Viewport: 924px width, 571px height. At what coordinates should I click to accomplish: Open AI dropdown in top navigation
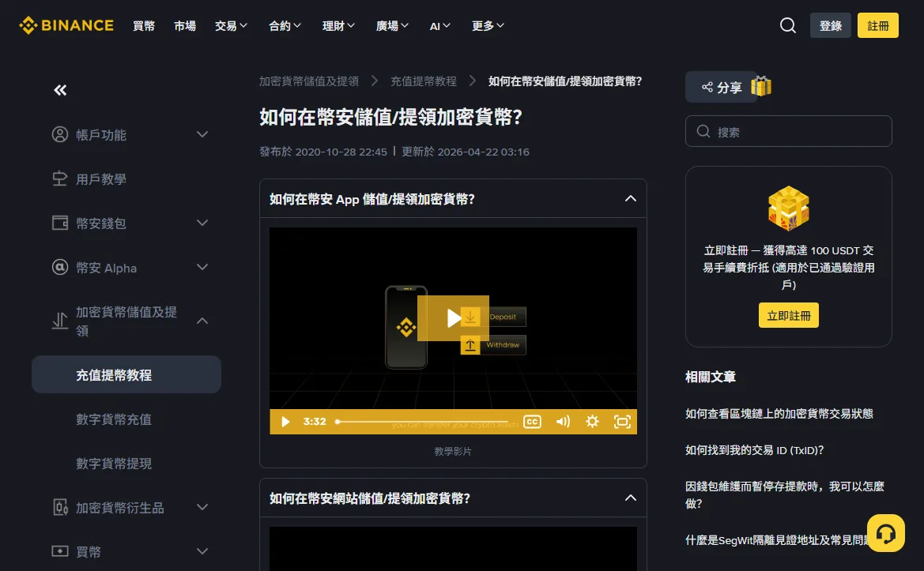coord(439,26)
